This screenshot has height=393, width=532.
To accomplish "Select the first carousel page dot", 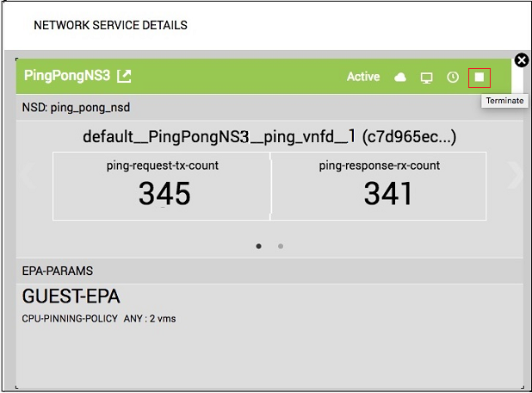I will pos(258,246).
